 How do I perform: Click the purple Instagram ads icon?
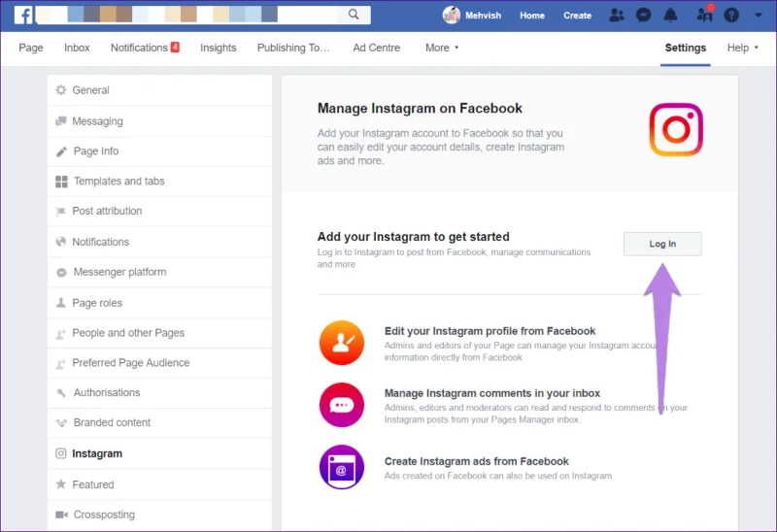click(342, 467)
